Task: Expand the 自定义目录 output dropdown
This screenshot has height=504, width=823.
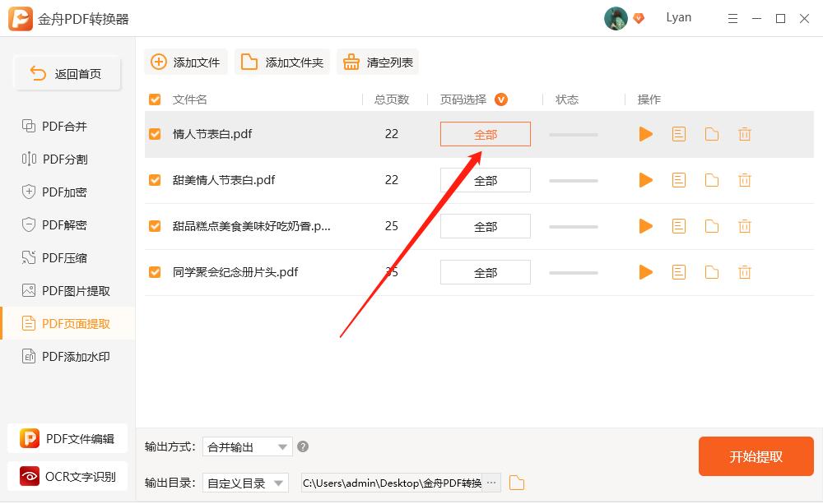Action: (245, 483)
